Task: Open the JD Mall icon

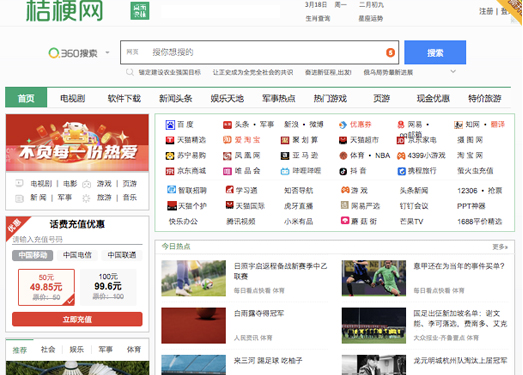Action: (x=170, y=171)
